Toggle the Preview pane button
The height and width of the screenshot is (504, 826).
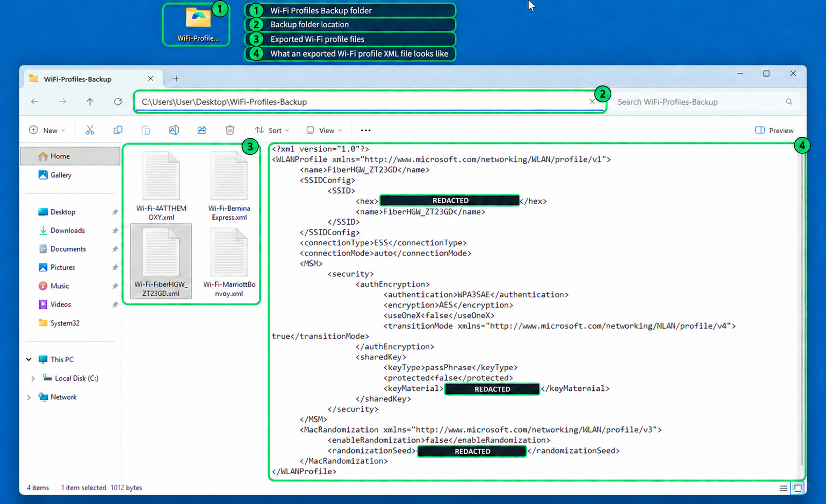774,130
